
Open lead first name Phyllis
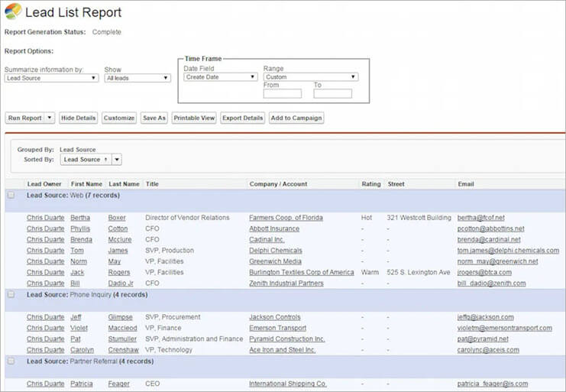click(x=80, y=228)
